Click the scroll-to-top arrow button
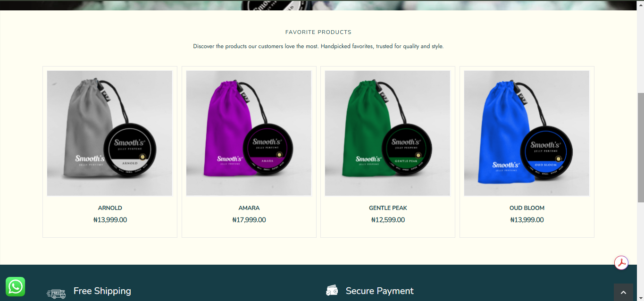The width and height of the screenshot is (644, 301). click(623, 293)
